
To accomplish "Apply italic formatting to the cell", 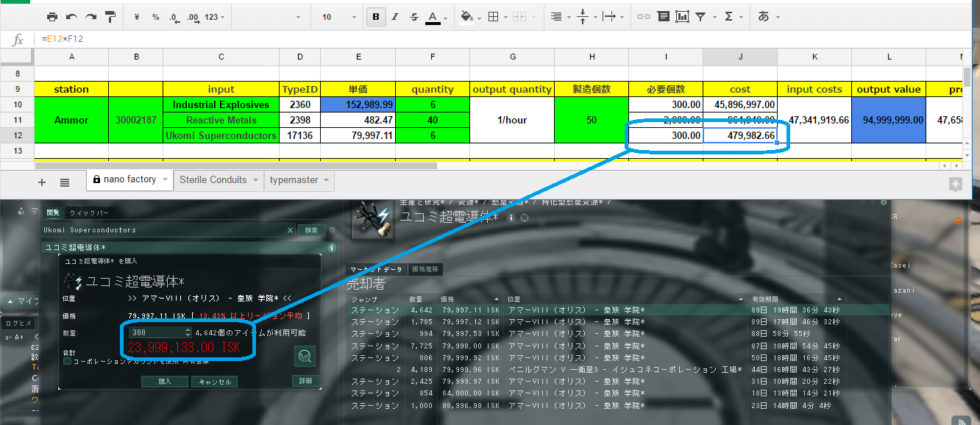I will coord(395,16).
